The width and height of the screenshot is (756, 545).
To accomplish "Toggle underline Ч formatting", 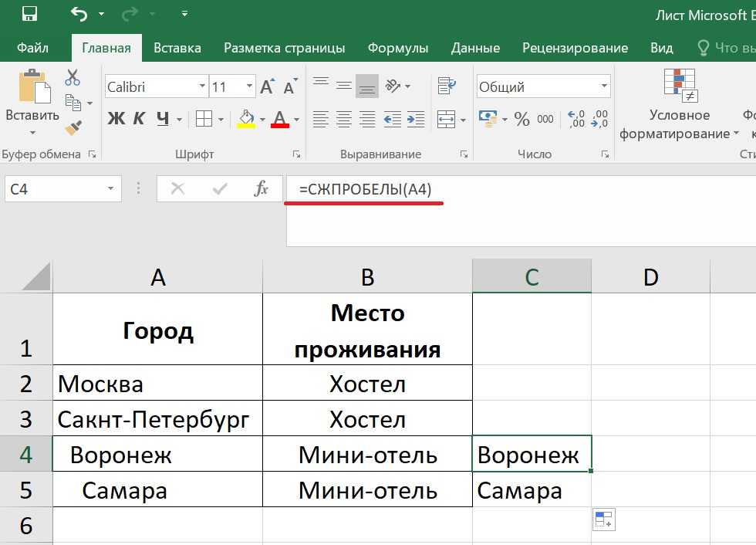I will pos(163,118).
